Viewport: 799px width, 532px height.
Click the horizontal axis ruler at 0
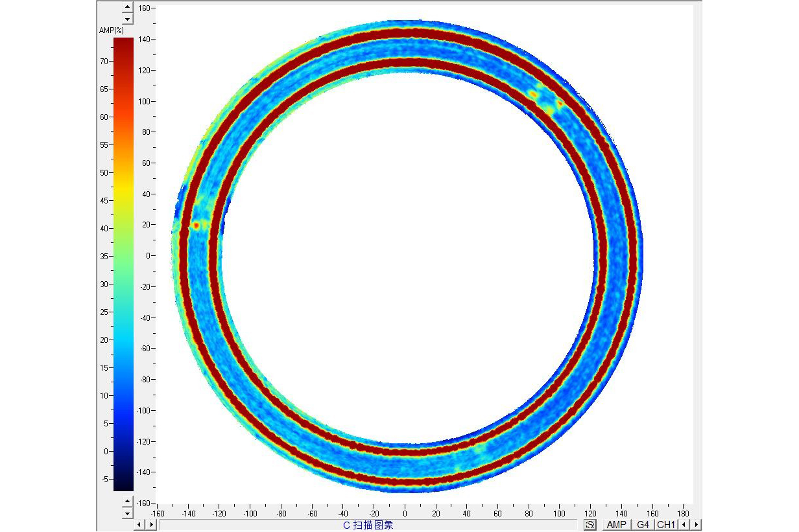click(405, 512)
